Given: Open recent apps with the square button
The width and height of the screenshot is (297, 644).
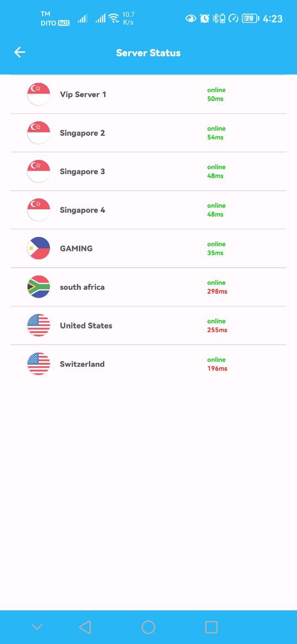Looking at the screenshot, I should [x=212, y=627].
